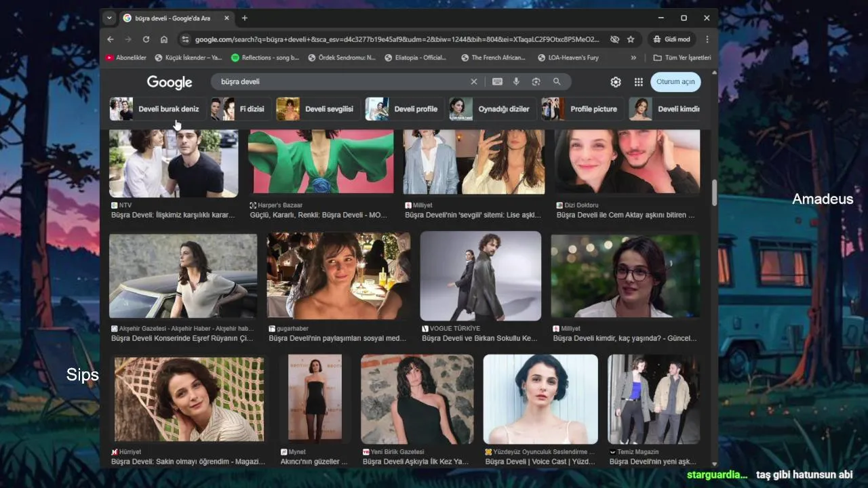Screen dimensions: 868x488
Task: Click scrollbar down arrow
Action: [x=714, y=463]
